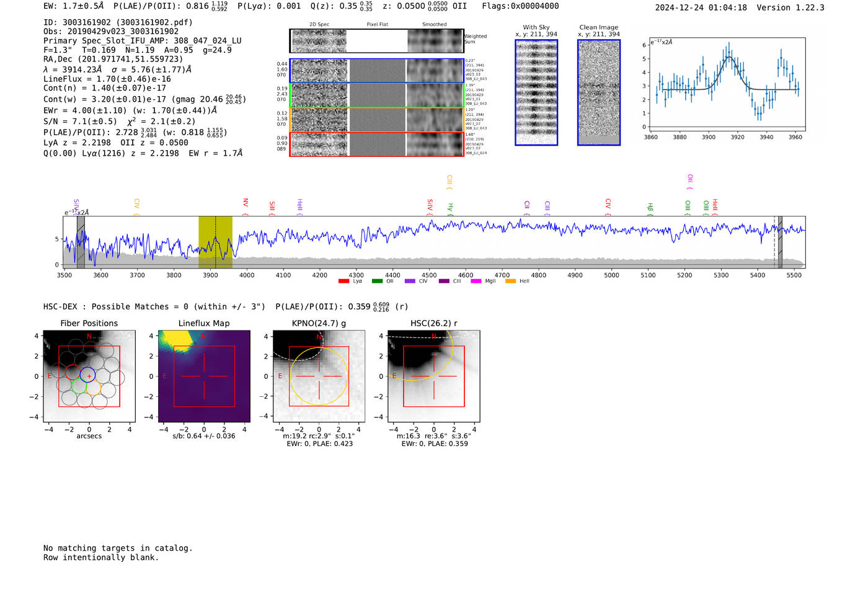The height and width of the screenshot is (591, 868).
Task: Click the Flags:0x00004000 header text
Action: [520, 6]
